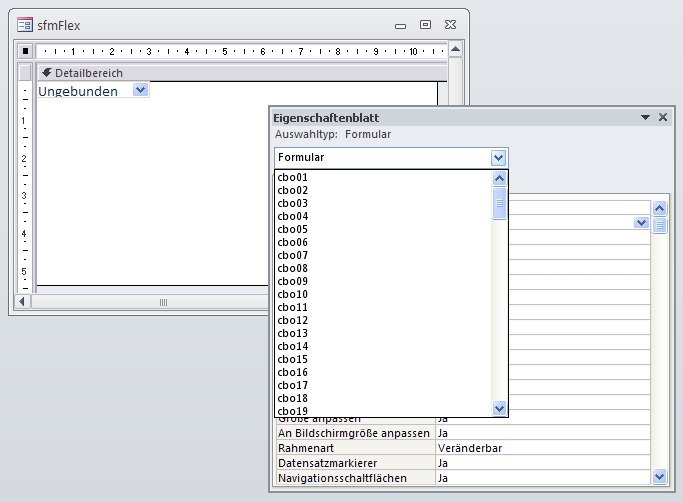
Task: Click the Rahmenart value Veränderbar
Action: [470, 448]
